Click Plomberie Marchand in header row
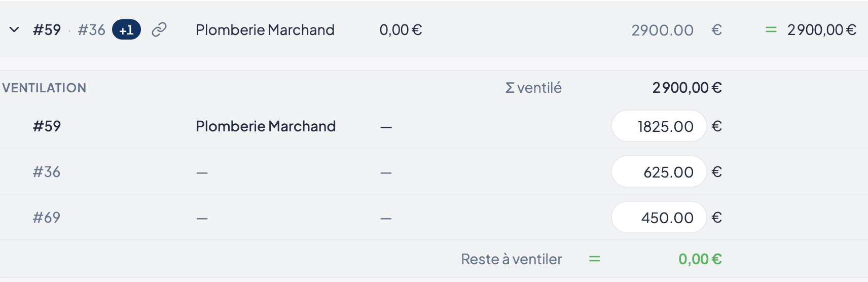868x282 pixels. [265, 29]
